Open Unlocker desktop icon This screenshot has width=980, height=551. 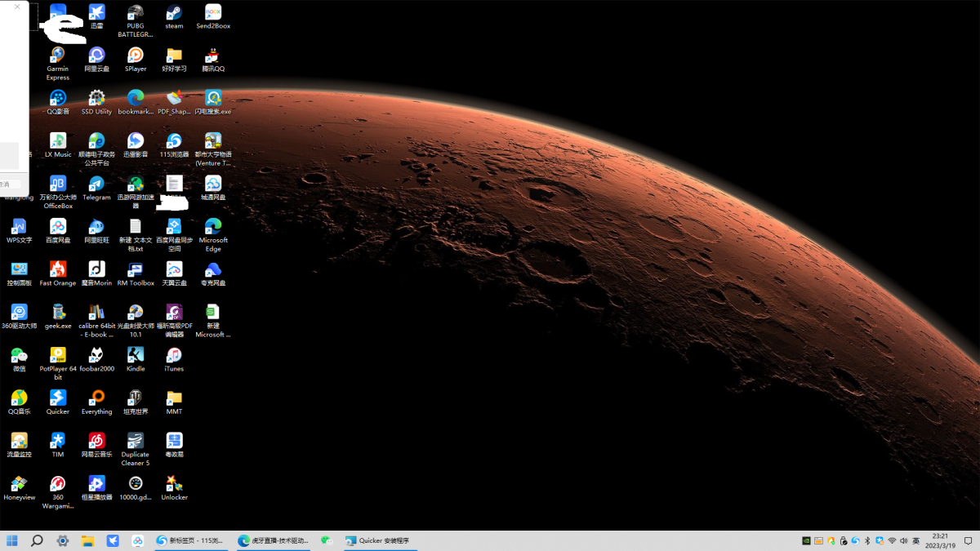[174, 488]
